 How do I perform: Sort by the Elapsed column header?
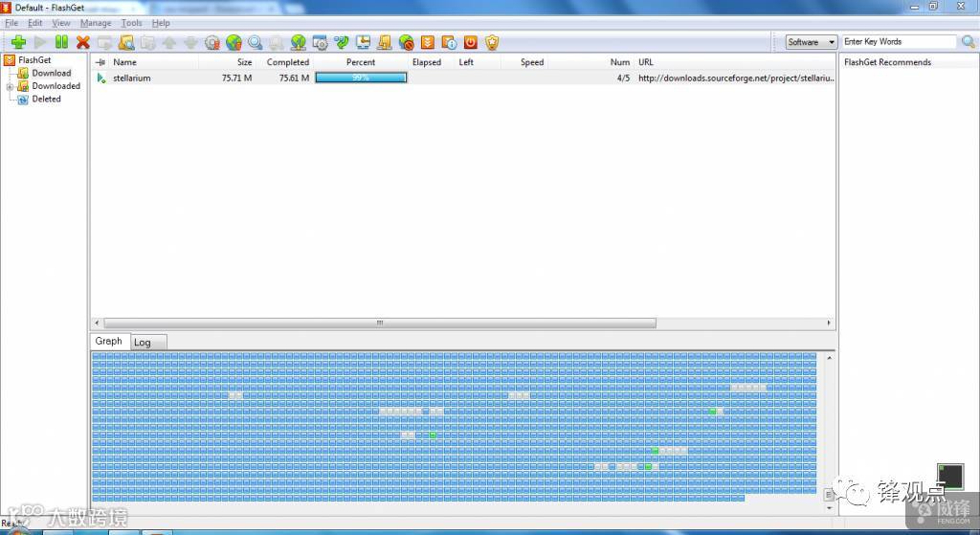[432, 62]
